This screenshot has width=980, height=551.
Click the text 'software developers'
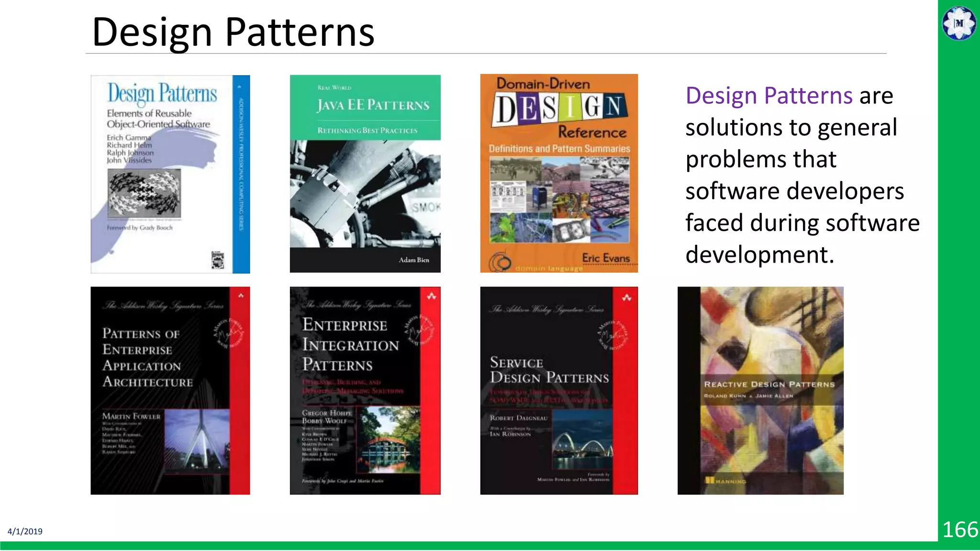795,191
